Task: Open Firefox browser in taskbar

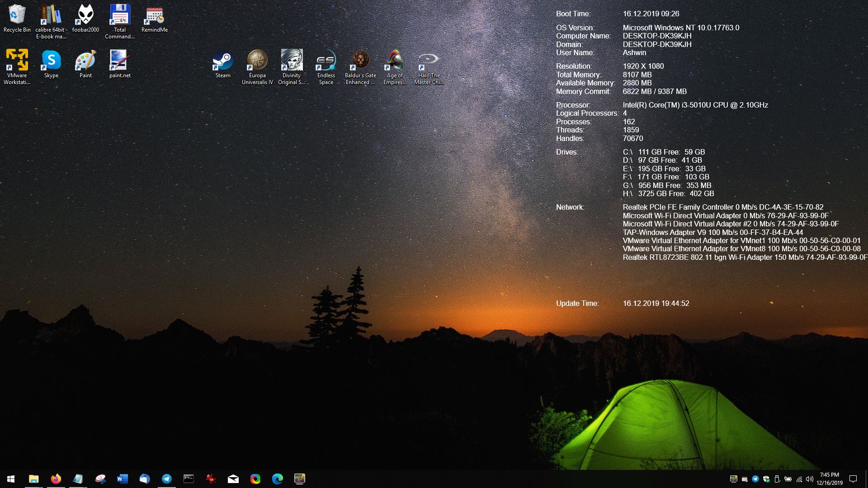Action: pyautogui.click(x=54, y=479)
